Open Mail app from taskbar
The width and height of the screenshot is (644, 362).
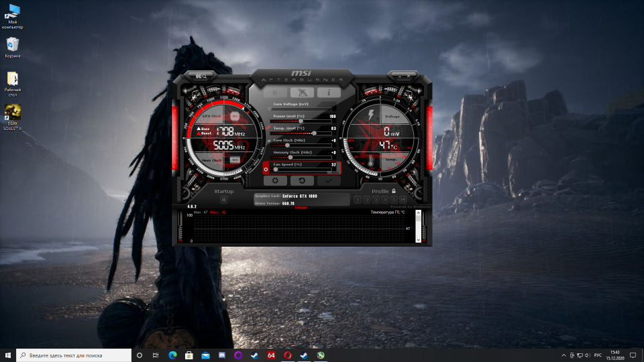[205, 355]
